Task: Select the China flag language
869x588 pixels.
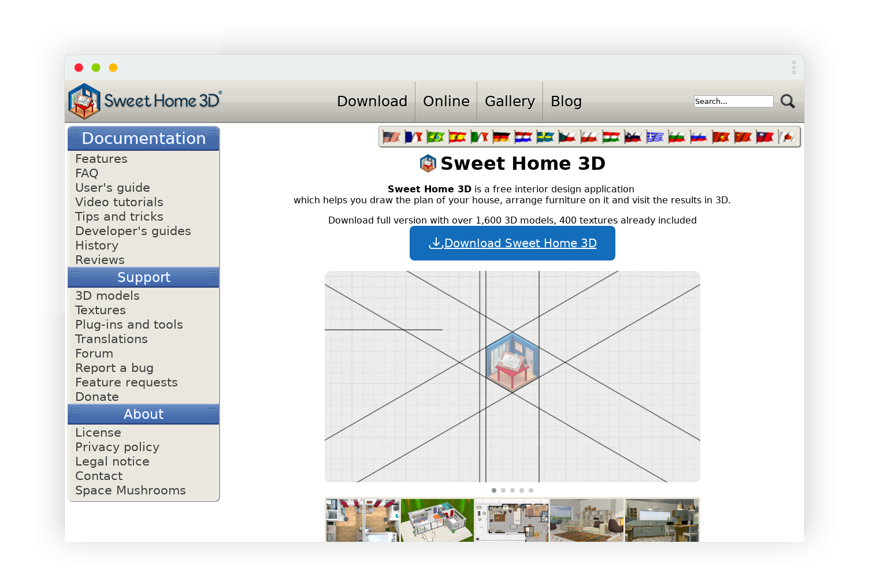Action: click(x=742, y=137)
